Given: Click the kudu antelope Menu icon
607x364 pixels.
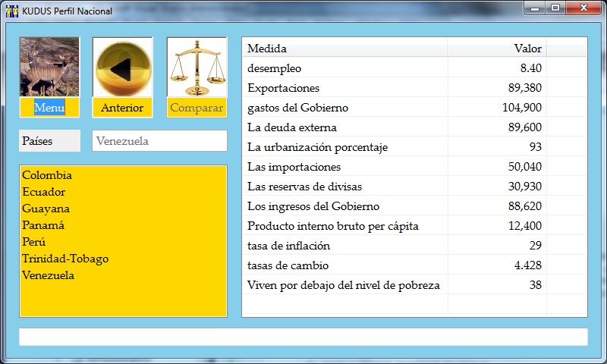Looking at the screenshot, I should pos(49,67).
